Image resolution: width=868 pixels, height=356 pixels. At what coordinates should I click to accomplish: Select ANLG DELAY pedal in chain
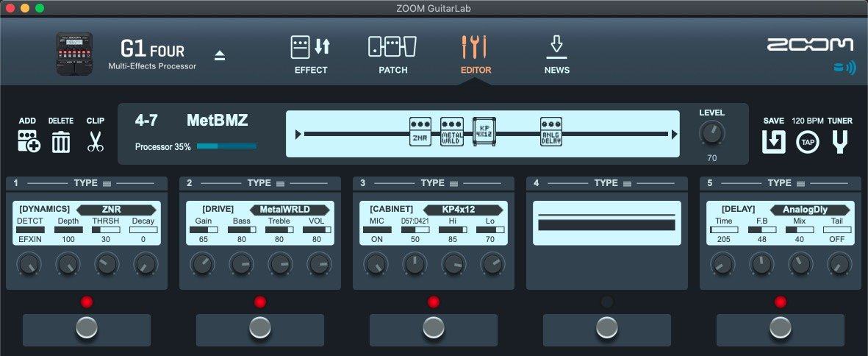pos(551,132)
